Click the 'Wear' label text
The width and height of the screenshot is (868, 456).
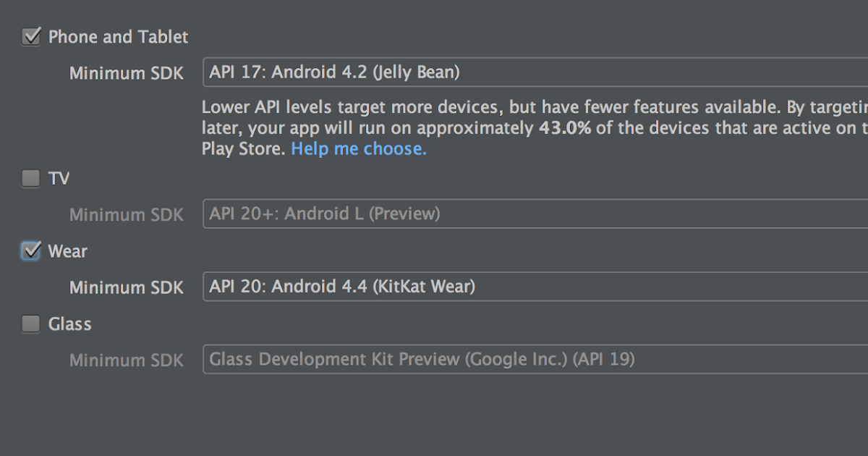pos(67,251)
